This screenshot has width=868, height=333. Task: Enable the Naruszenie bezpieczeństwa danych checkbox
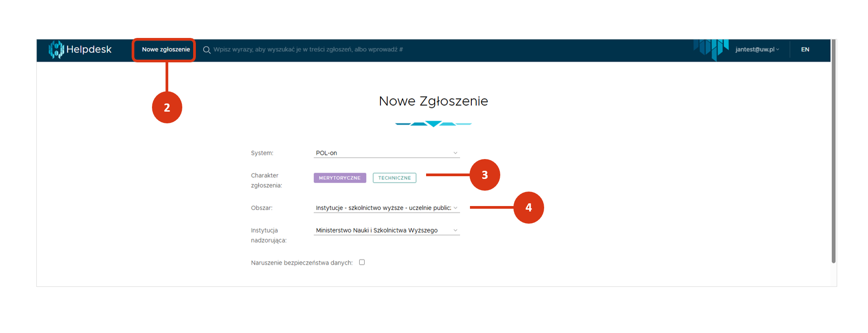click(x=362, y=262)
